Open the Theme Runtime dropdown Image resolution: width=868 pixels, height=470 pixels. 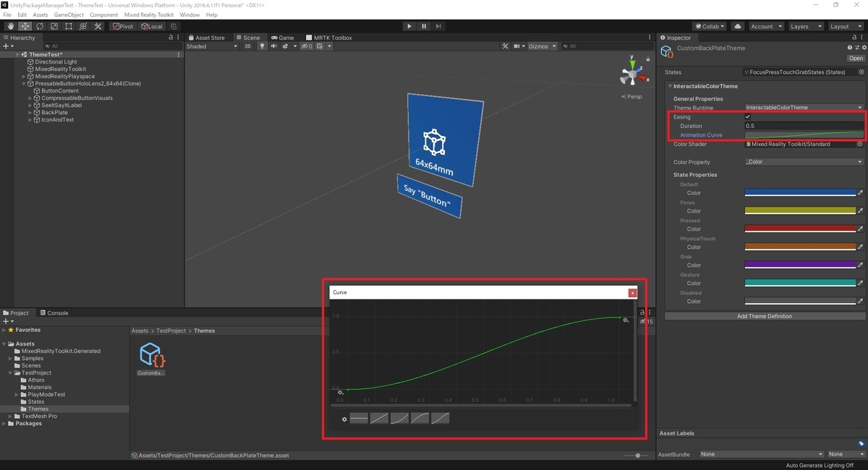(804, 108)
